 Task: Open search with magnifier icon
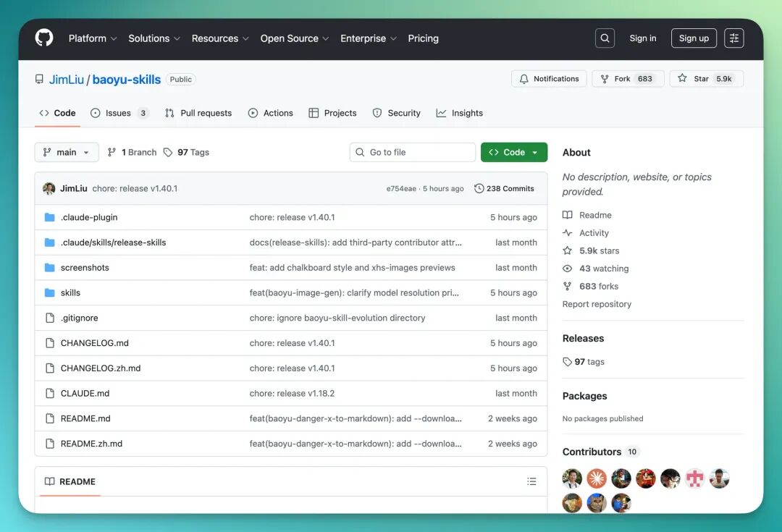(x=605, y=38)
